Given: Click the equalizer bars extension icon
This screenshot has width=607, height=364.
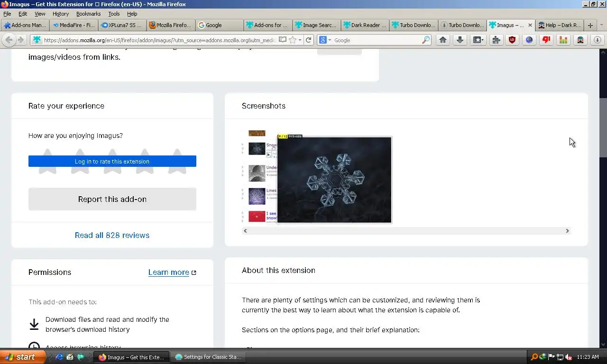Looking at the screenshot, I should pos(563,40).
